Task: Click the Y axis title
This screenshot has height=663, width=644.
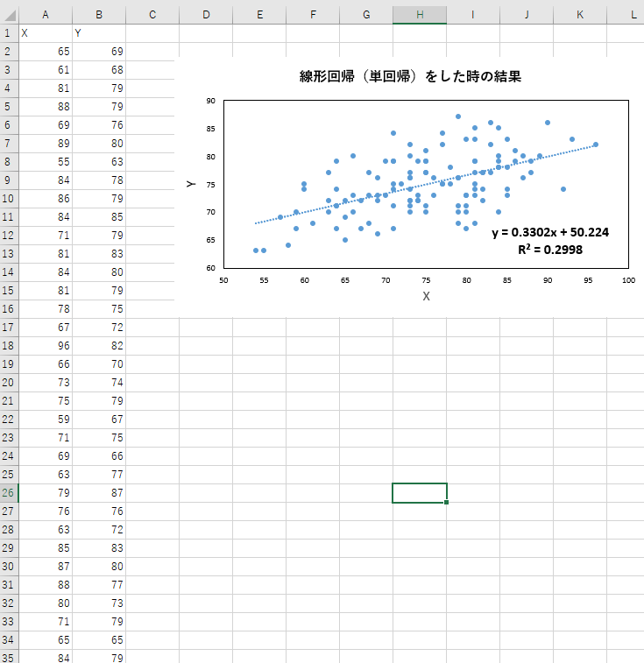Action: 191,184
